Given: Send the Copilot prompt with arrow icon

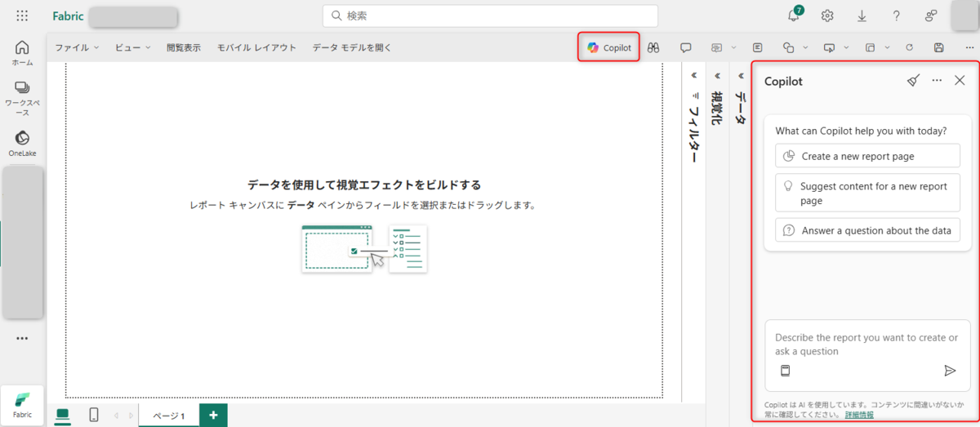Looking at the screenshot, I should click(x=950, y=371).
